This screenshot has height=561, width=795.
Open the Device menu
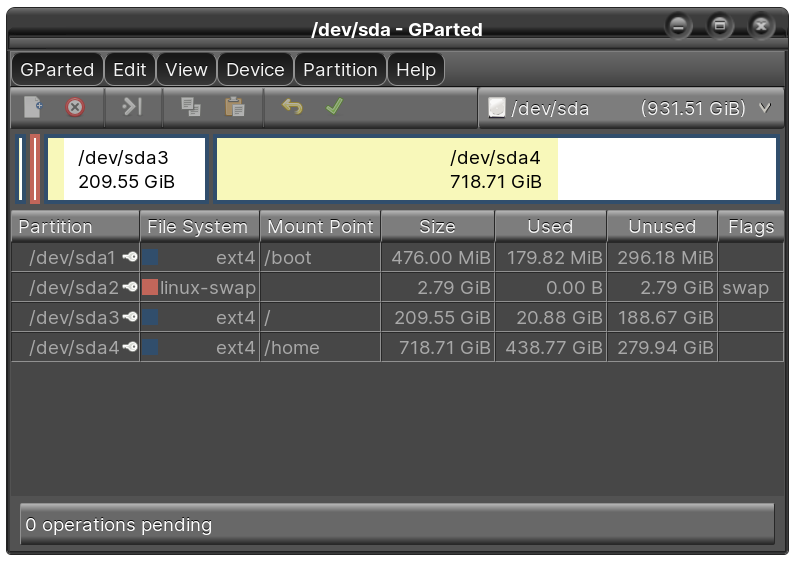255,70
